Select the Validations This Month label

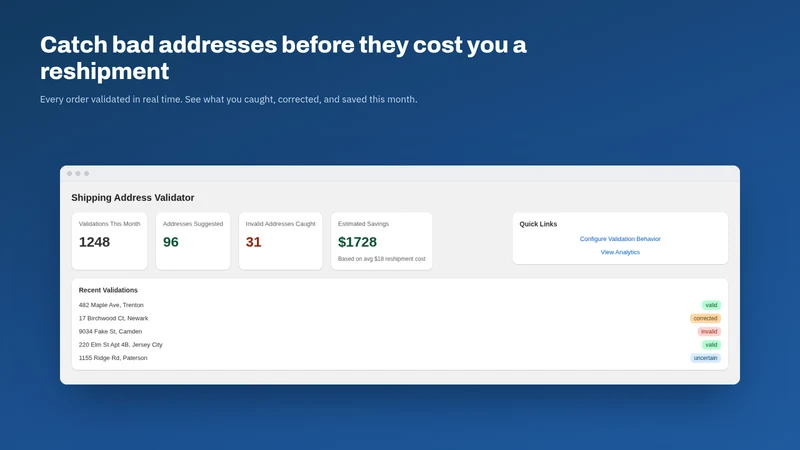click(x=109, y=223)
